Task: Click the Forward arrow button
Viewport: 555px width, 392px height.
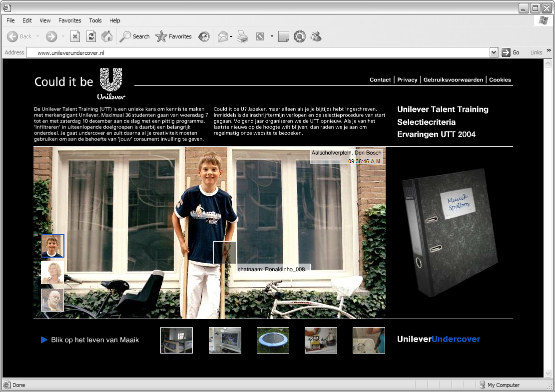Action: click(x=51, y=36)
